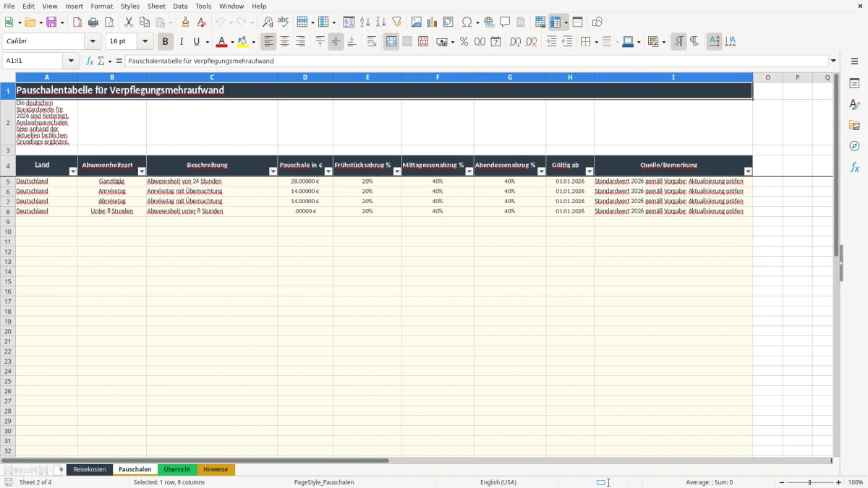
Task: Cut selection with scissors icon
Action: click(128, 22)
